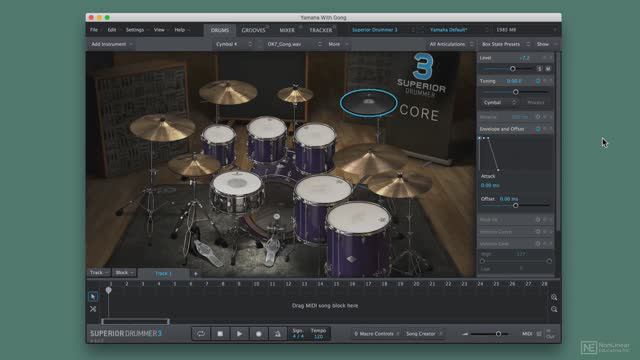Open the Song Creator button
640x360 pixels.
tap(423, 333)
